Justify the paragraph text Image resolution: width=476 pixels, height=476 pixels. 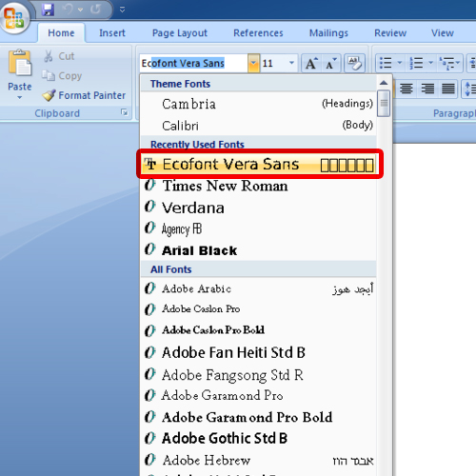448,89
